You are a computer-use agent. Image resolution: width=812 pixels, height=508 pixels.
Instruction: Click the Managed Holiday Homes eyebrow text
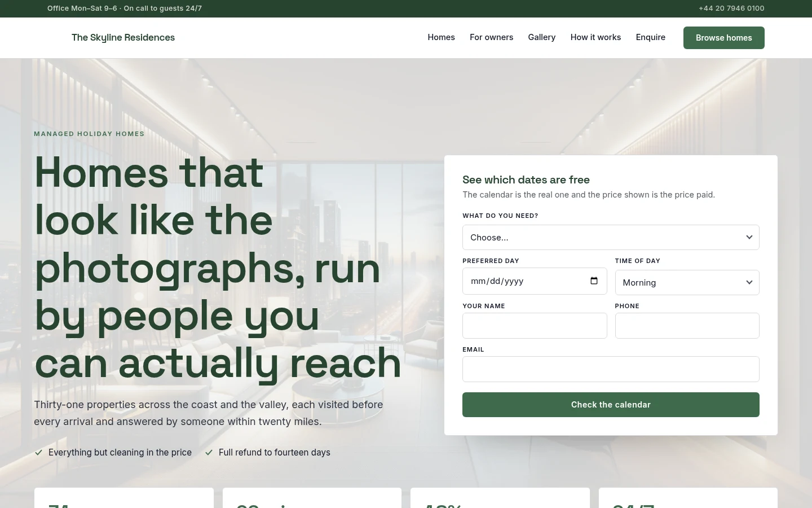click(x=89, y=134)
